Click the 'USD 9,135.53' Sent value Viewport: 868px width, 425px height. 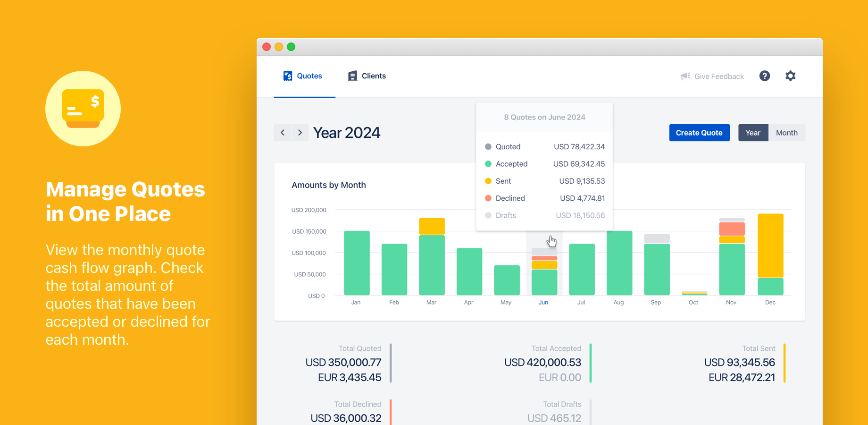[582, 181]
